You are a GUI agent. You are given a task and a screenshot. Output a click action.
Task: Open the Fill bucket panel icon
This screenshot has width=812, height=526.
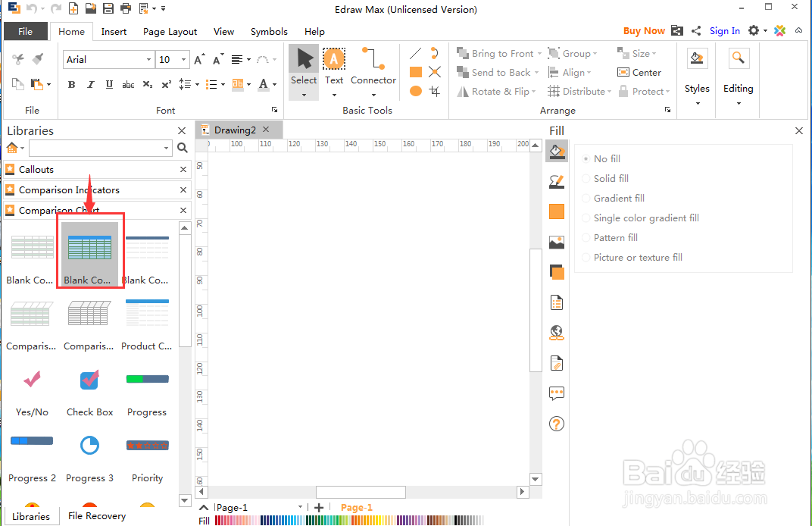tap(557, 152)
